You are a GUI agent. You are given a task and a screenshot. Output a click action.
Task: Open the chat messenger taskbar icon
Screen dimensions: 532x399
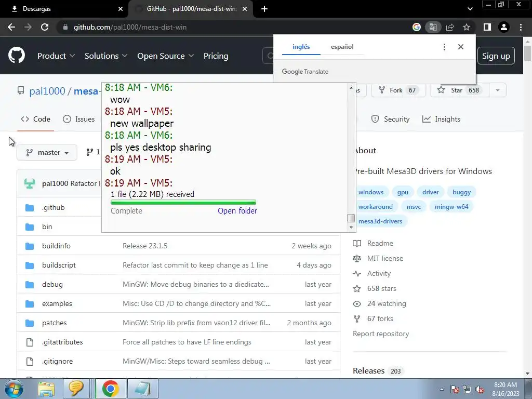[x=76, y=389]
